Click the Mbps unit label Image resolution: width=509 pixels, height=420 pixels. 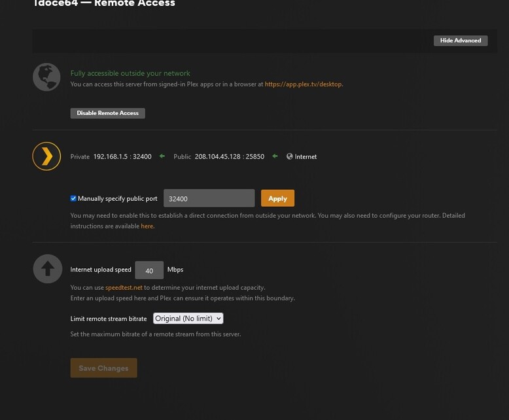(175, 270)
